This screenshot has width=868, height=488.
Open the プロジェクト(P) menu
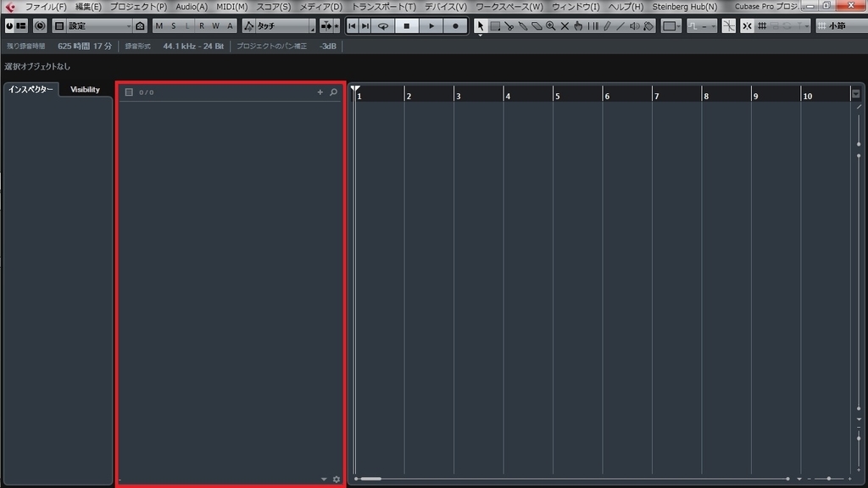pos(138,7)
